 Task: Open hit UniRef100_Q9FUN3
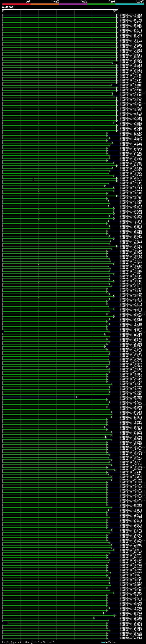click(x=131, y=128)
